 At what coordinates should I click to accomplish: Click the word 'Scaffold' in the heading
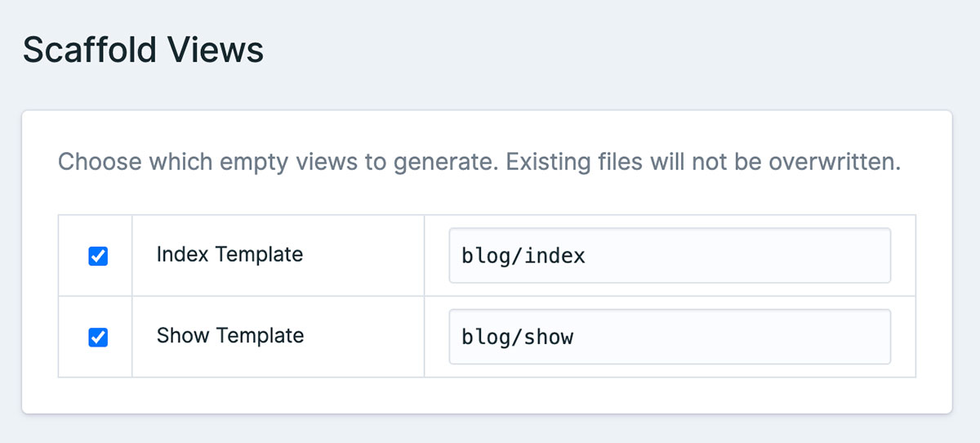90,51
